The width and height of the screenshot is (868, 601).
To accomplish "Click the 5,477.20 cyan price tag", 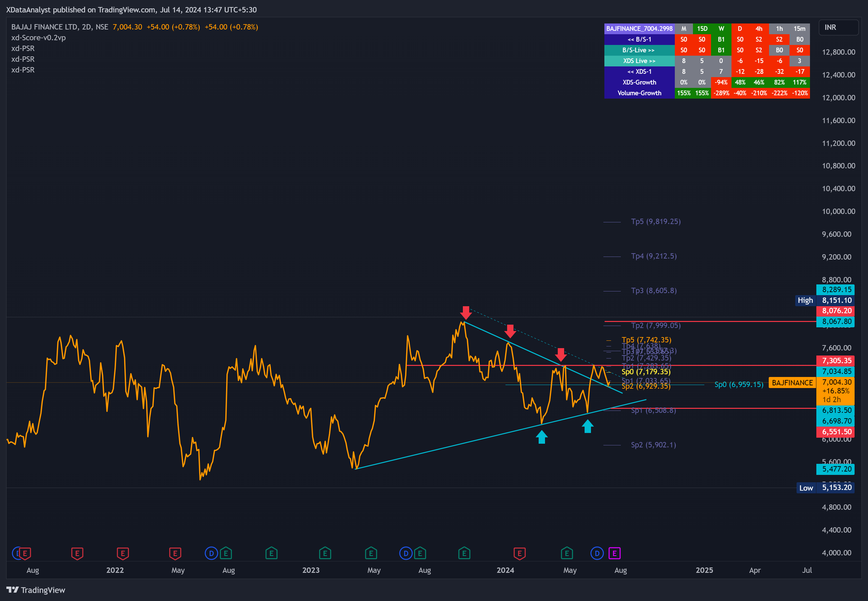I will (835, 469).
